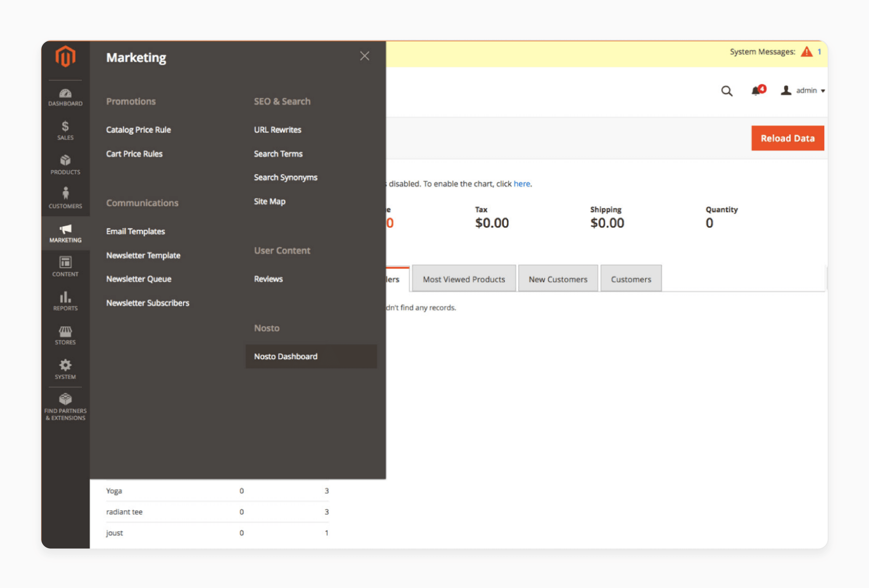
Task: Click the Quantity 0 value
Action: point(709,223)
